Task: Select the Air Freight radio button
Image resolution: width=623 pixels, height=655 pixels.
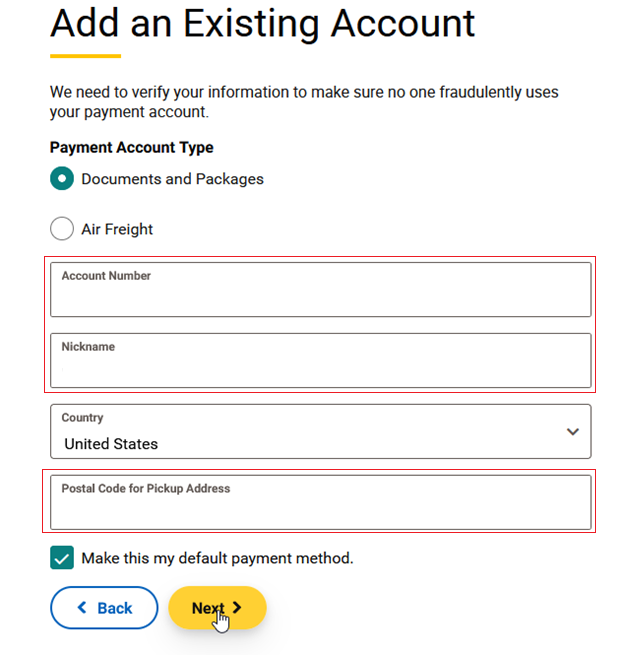Action: pos(62,229)
